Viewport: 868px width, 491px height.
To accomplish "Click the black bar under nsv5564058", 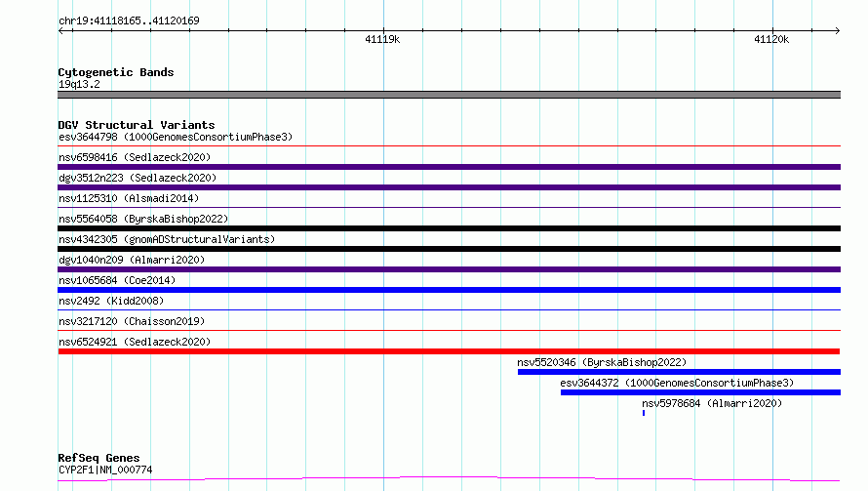I will [449, 228].
